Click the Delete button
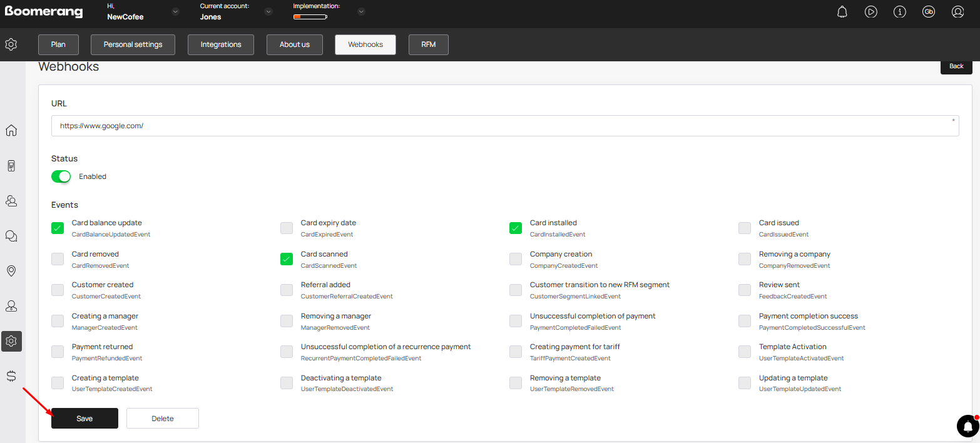The height and width of the screenshot is (443, 980). click(x=163, y=419)
